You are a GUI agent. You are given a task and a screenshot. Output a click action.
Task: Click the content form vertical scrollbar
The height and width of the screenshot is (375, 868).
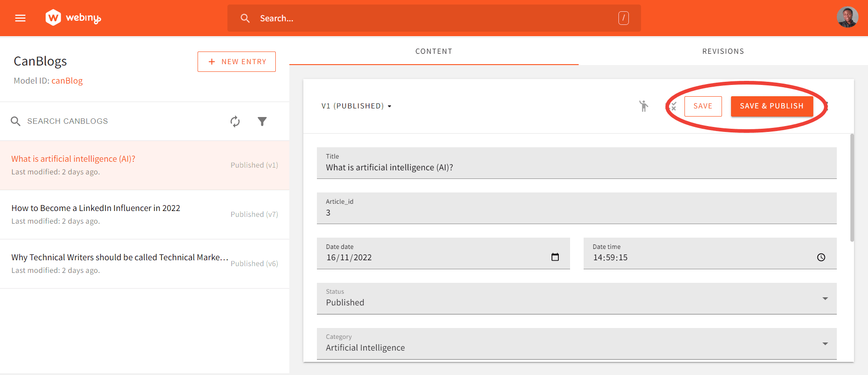[852, 187]
